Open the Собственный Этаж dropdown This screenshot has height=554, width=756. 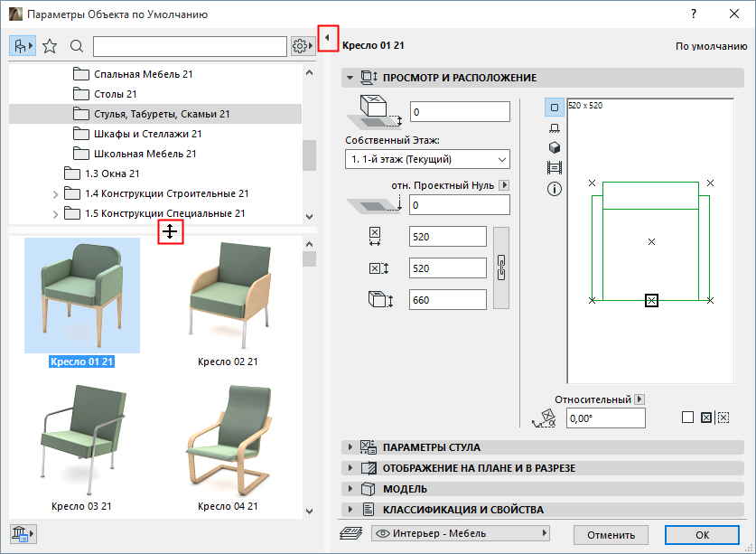tap(427, 159)
